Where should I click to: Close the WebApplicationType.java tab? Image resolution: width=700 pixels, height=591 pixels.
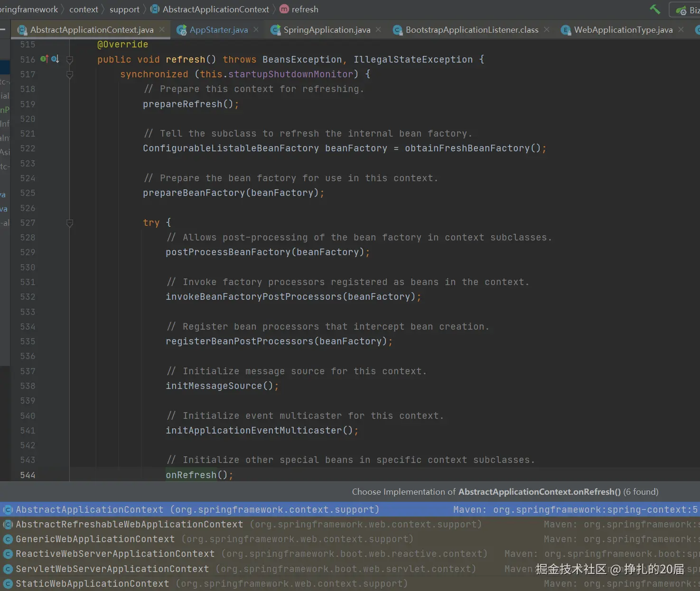[x=681, y=29]
